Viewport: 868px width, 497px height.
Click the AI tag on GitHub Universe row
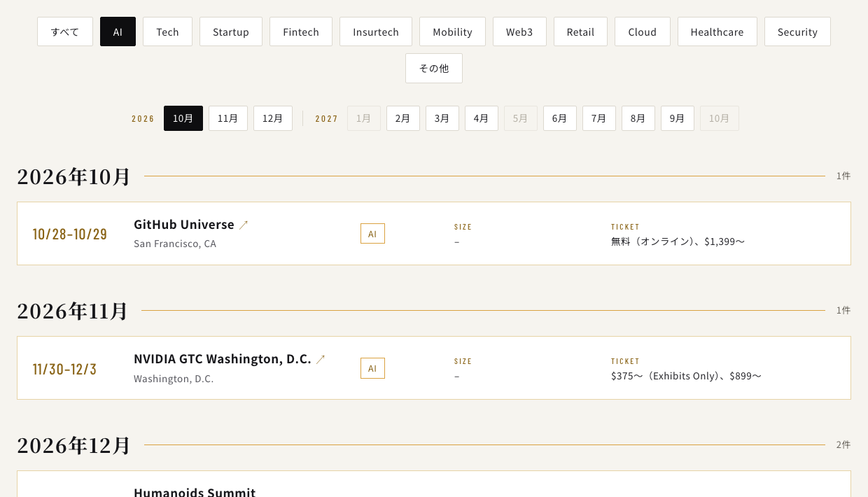pyautogui.click(x=372, y=234)
